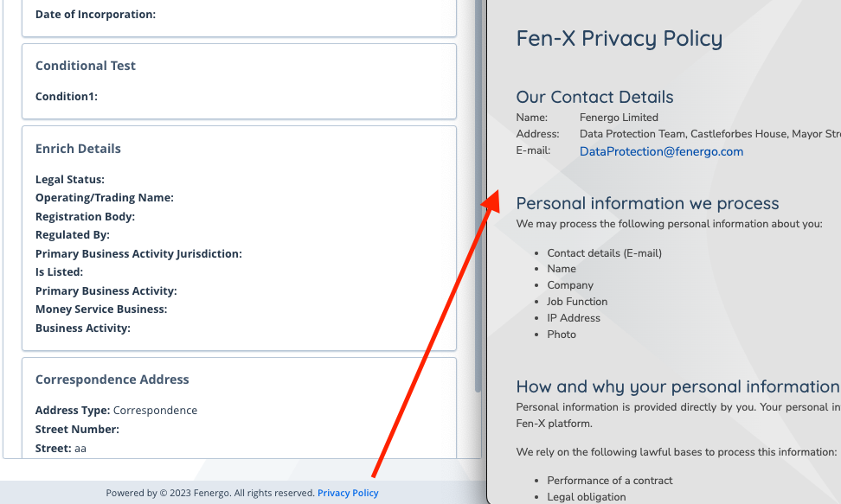The width and height of the screenshot is (841, 504).
Task: Select the Is Listed field label
Action: (60, 272)
